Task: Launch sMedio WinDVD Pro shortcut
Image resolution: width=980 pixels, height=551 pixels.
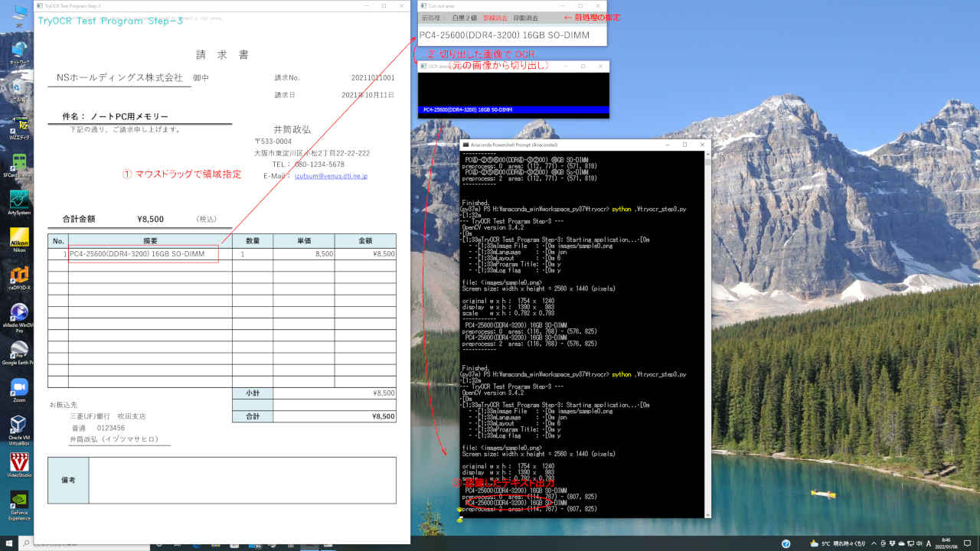Action: click(19, 312)
